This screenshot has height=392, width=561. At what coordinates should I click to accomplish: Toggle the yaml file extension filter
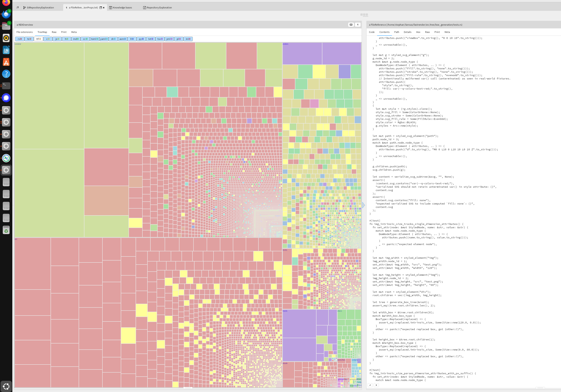[103, 39]
